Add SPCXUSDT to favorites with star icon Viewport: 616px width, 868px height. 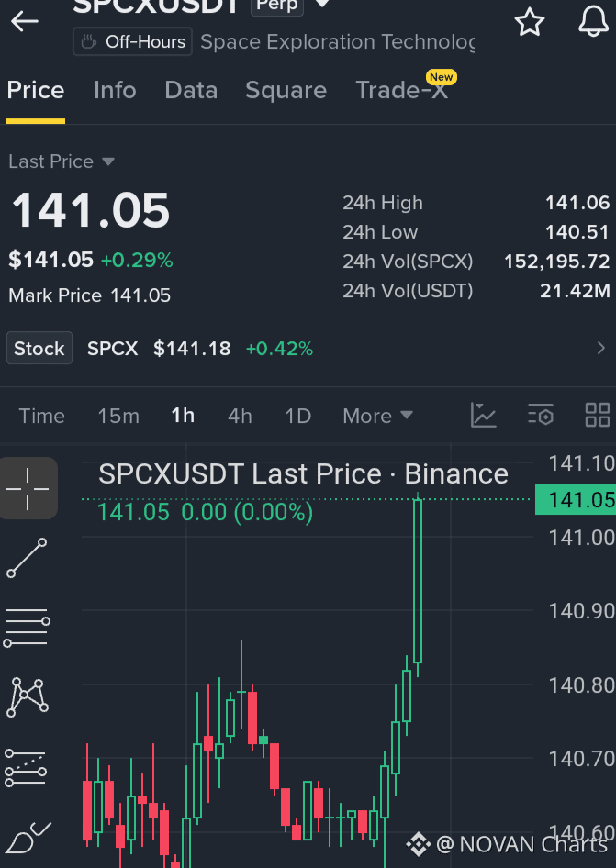pyautogui.click(x=530, y=22)
